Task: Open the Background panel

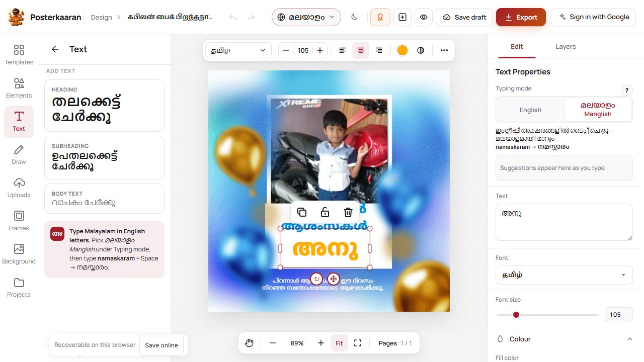Action: click(x=19, y=254)
